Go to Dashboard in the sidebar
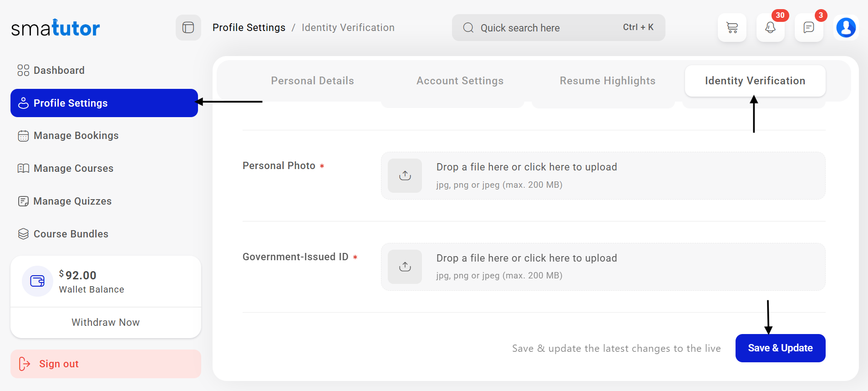This screenshot has height=391, width=868. (59, 70)
